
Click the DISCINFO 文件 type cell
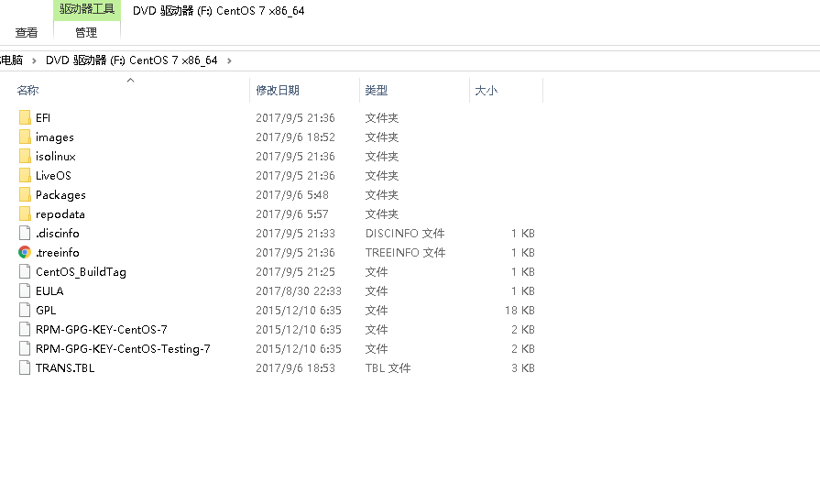pyautogui.click(x=405, y=233)
